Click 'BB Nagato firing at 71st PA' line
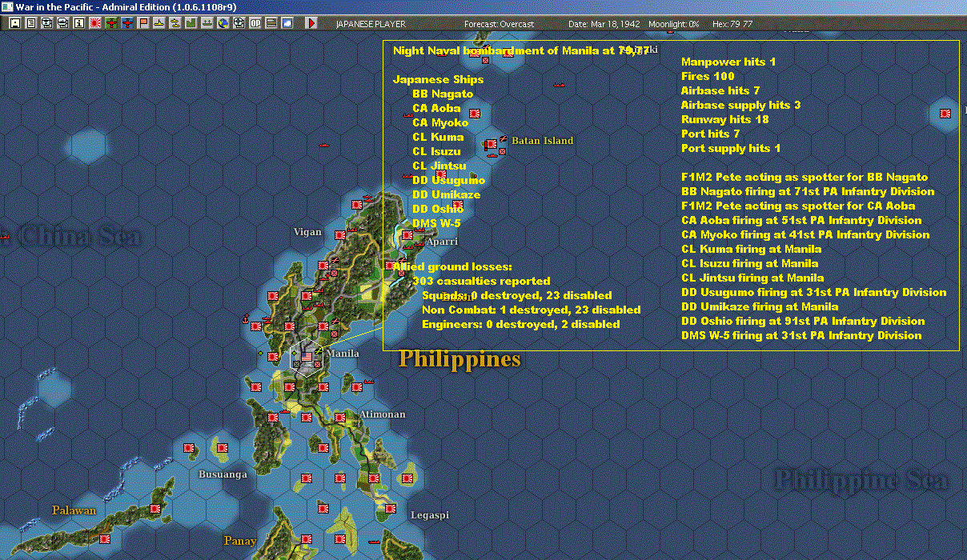The height and width of the screenshot is (560, 967). [808, 191]
